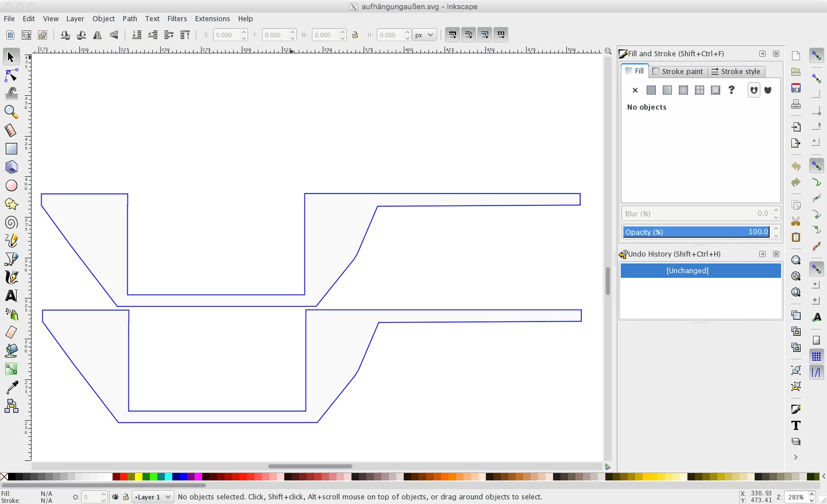Select the Star polygon tool
Viewport: 827px width, 504px height.
point(11,204)
